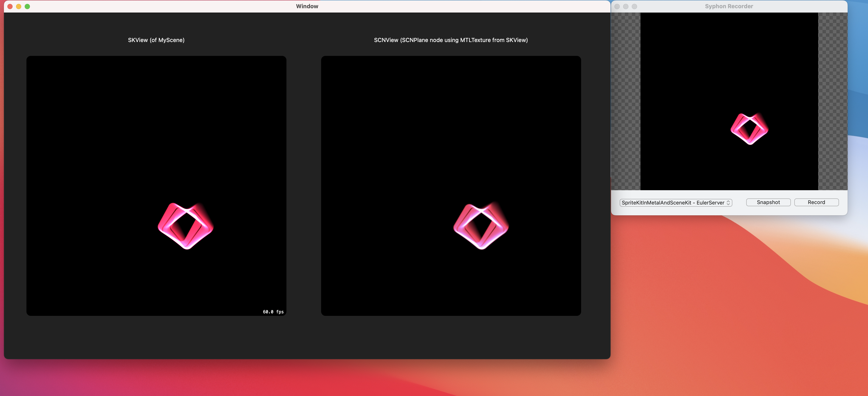Click the main Window title text

pyautogui.click(x=307, y=6)
